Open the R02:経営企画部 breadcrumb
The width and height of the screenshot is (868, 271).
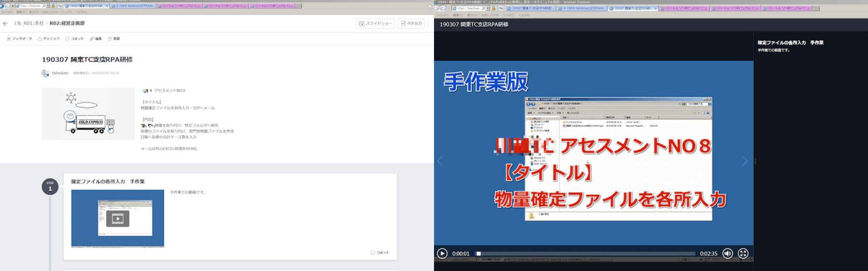pos(67,23)
